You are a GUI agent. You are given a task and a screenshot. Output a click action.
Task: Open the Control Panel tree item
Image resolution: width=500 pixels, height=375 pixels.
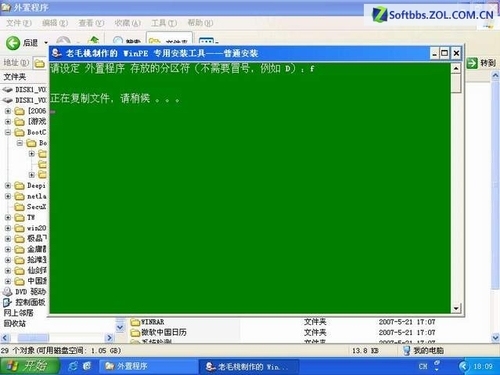24,302
